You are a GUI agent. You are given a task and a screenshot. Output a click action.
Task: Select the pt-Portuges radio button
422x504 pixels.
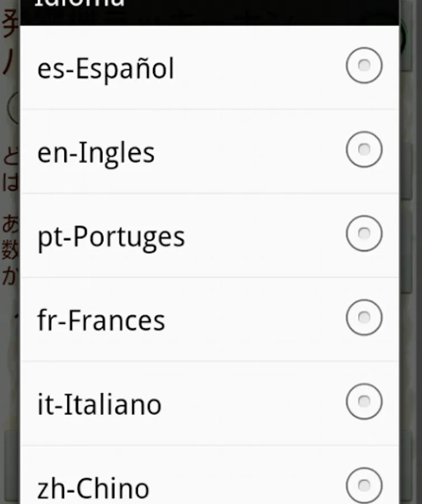click(364, 234)
